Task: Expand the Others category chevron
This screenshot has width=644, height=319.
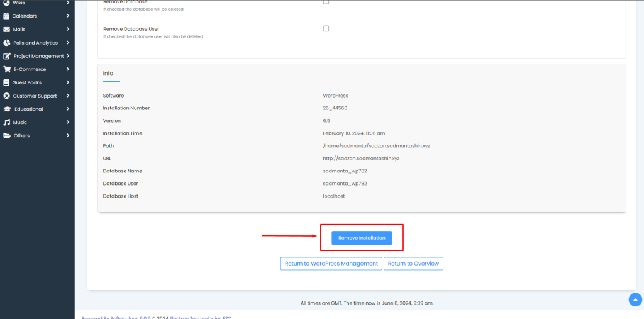Action: [x=67, y=135]
